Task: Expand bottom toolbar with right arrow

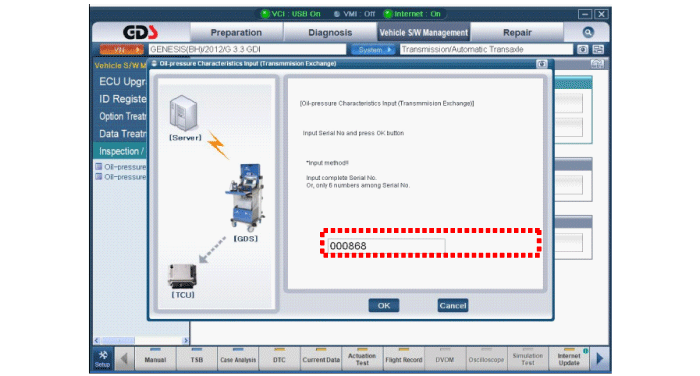Action: point(600,359)
